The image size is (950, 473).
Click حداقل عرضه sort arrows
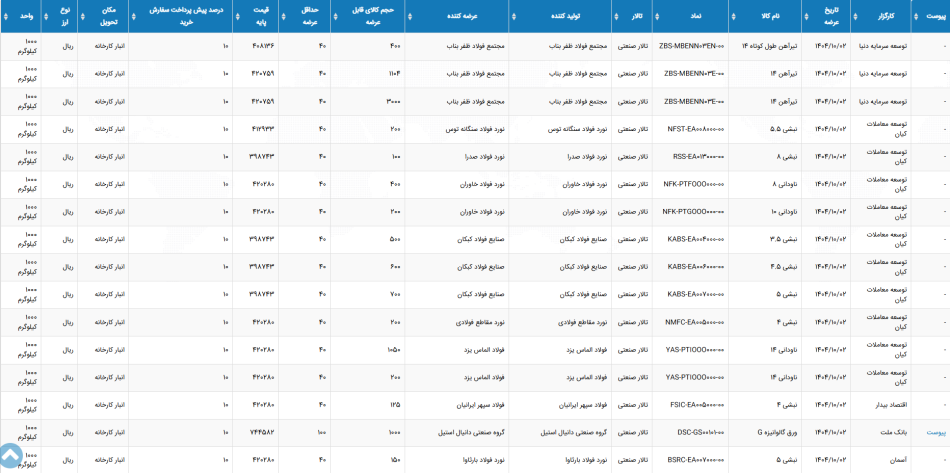coord(285,18)
